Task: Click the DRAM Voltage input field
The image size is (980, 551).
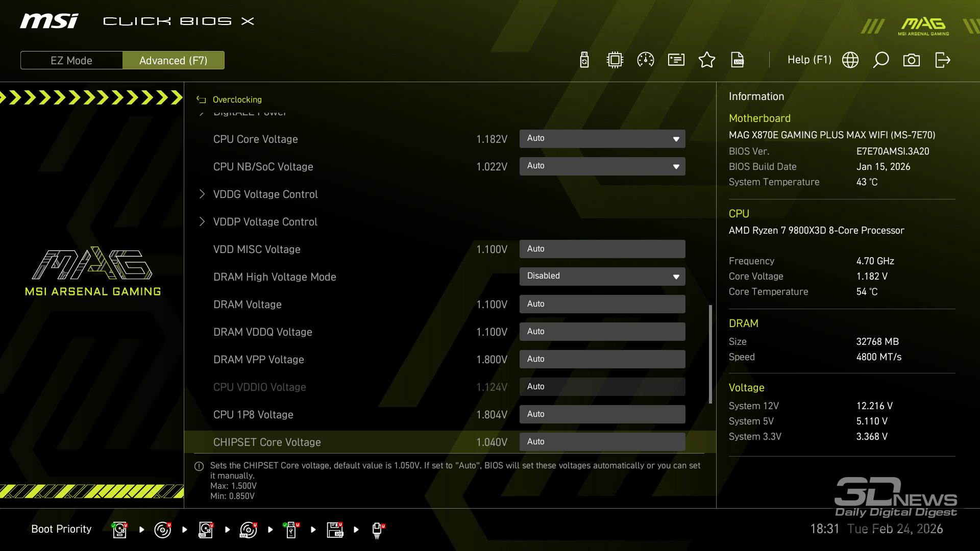Action: 602,304
